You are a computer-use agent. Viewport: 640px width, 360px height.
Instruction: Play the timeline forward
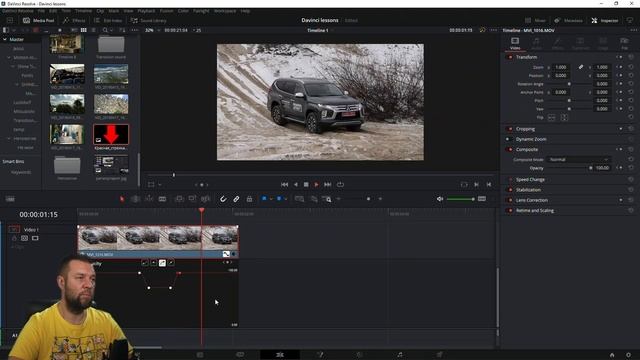pos(316,184)
